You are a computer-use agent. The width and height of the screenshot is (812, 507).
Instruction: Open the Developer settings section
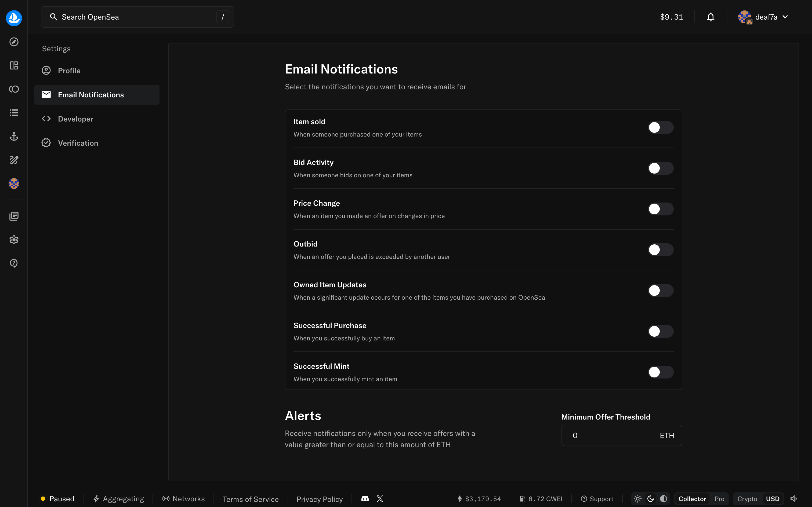(75, 119)
